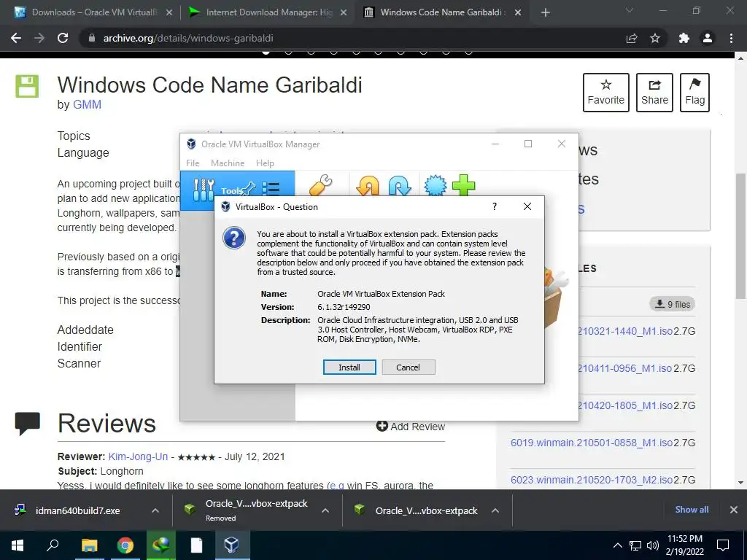The image size is (747, 560).
Task: Go back in browser history
Action: [16, 38]
